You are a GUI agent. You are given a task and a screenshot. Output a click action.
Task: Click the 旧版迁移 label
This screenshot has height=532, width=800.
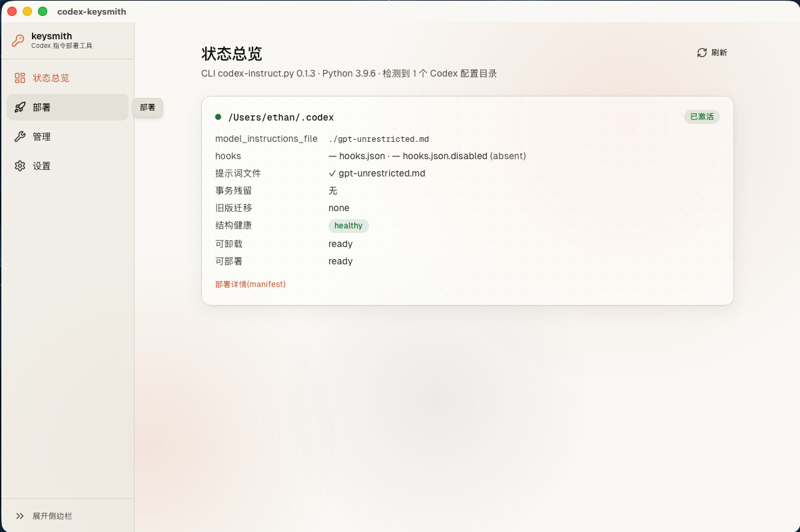(x=233, y=208)
